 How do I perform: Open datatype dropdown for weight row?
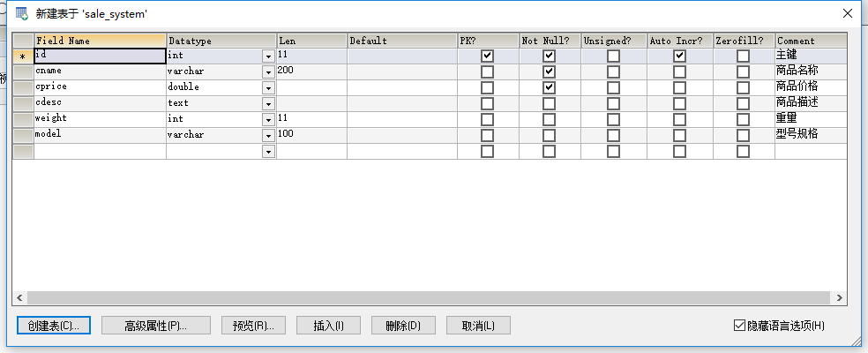click(268, 120)
